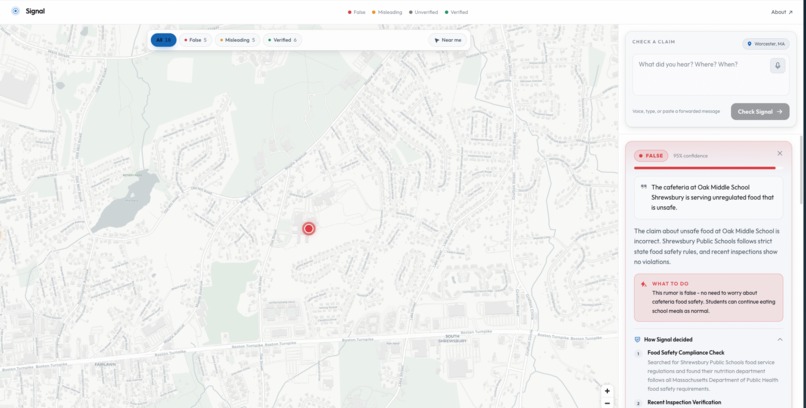The height and width of the screenshot is (408, 806).
Task: Collapse the How Signal decided section
Action: (x=780, y=340)
